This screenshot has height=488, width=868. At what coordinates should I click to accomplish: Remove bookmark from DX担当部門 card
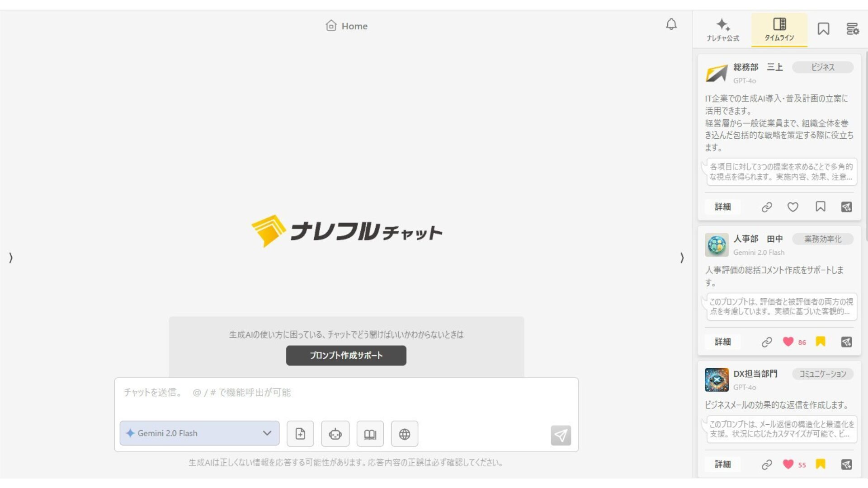point(821,464)
